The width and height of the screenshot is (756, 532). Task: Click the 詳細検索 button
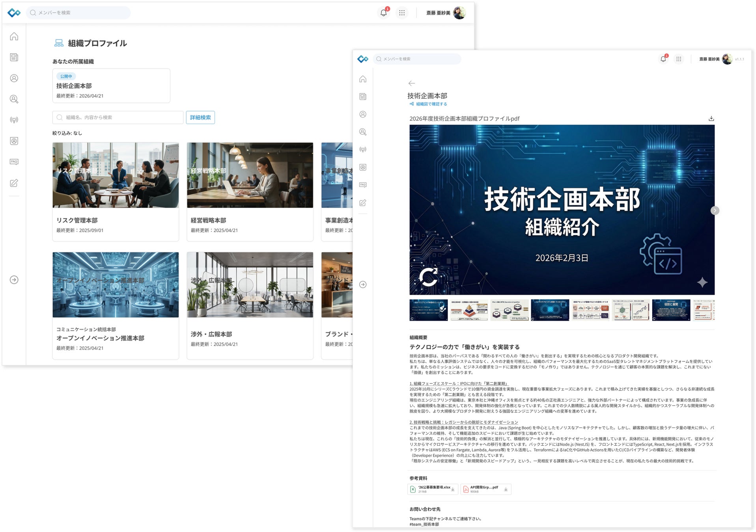coord(200,117)
